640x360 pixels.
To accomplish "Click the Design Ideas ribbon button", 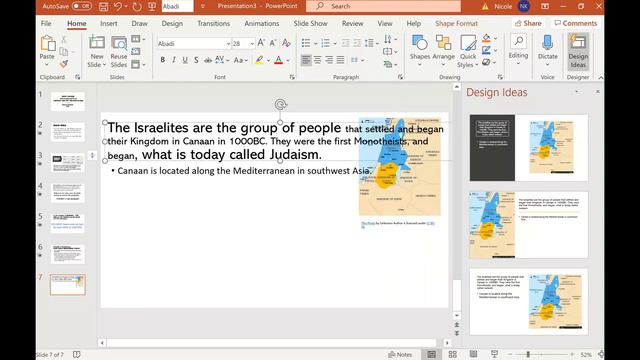I will [578, 52].
